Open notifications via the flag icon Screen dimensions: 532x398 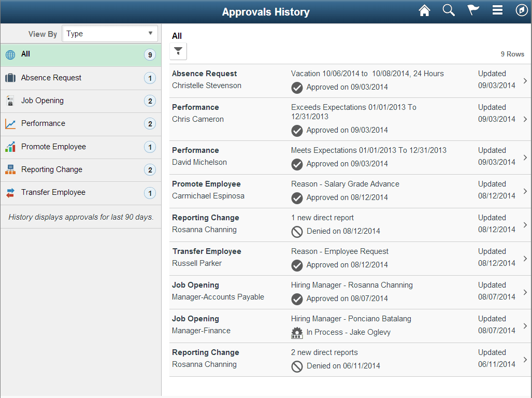point(473,10)
